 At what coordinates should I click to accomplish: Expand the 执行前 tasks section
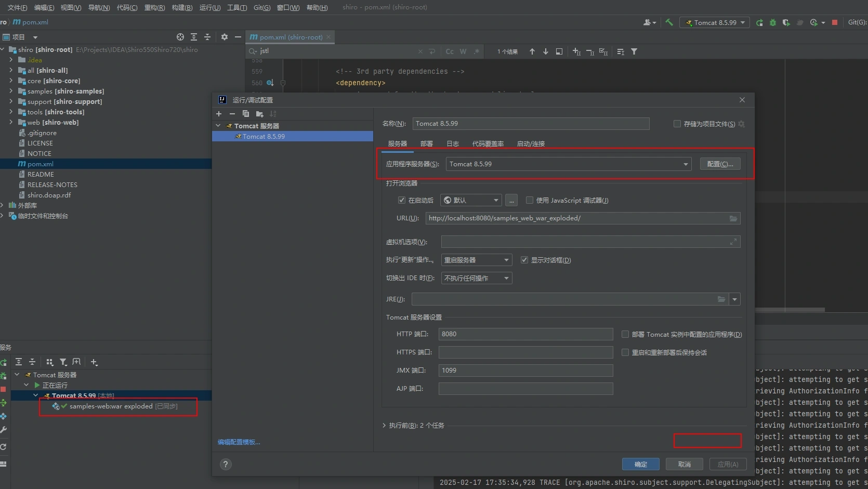385,426
